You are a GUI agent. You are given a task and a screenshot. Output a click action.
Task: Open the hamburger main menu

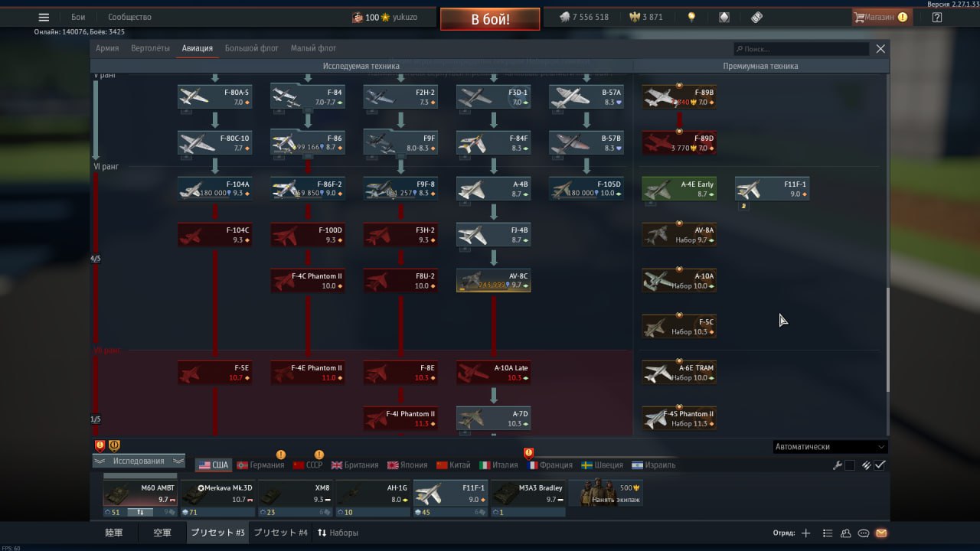(44, 17)
